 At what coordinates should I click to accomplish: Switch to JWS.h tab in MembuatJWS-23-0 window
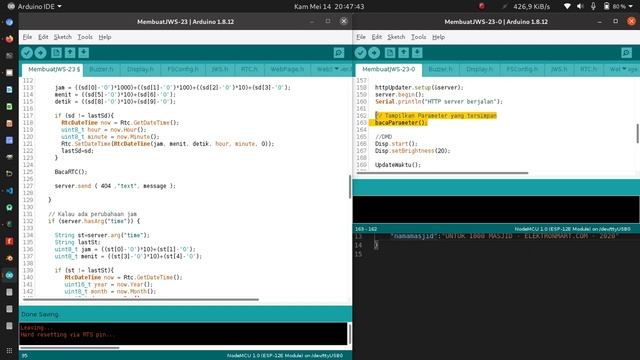pos(559,69)
